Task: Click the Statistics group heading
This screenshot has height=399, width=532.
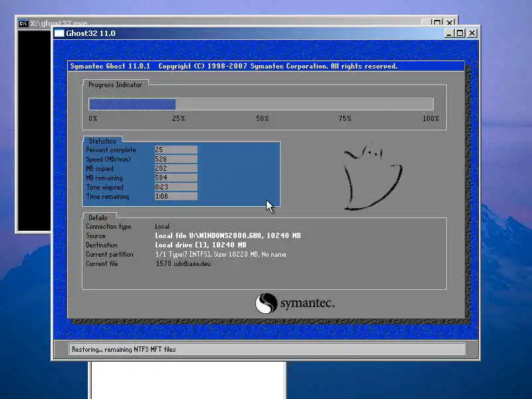Action: pos(102,141)
